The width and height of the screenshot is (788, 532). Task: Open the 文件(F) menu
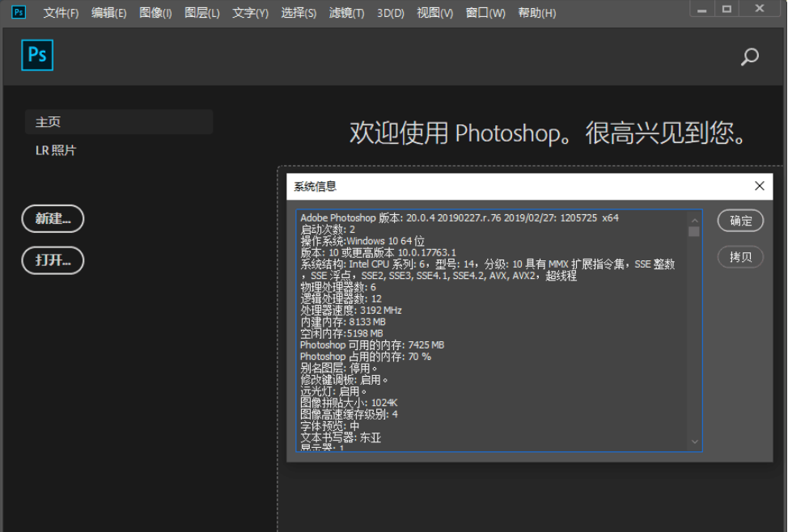[61, 13]
